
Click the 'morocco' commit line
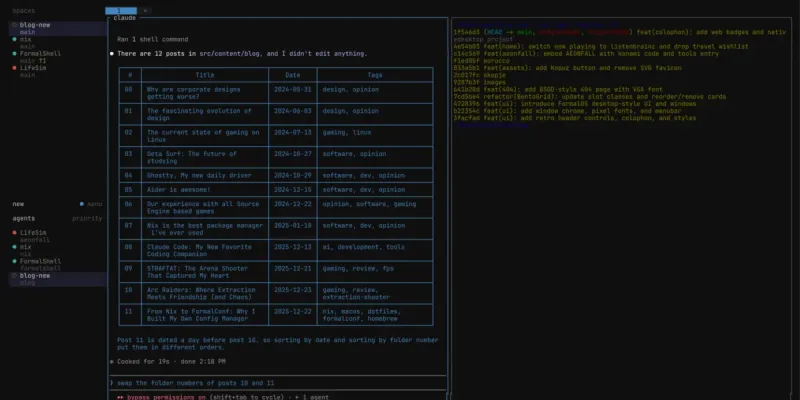(x=481, y=61)
